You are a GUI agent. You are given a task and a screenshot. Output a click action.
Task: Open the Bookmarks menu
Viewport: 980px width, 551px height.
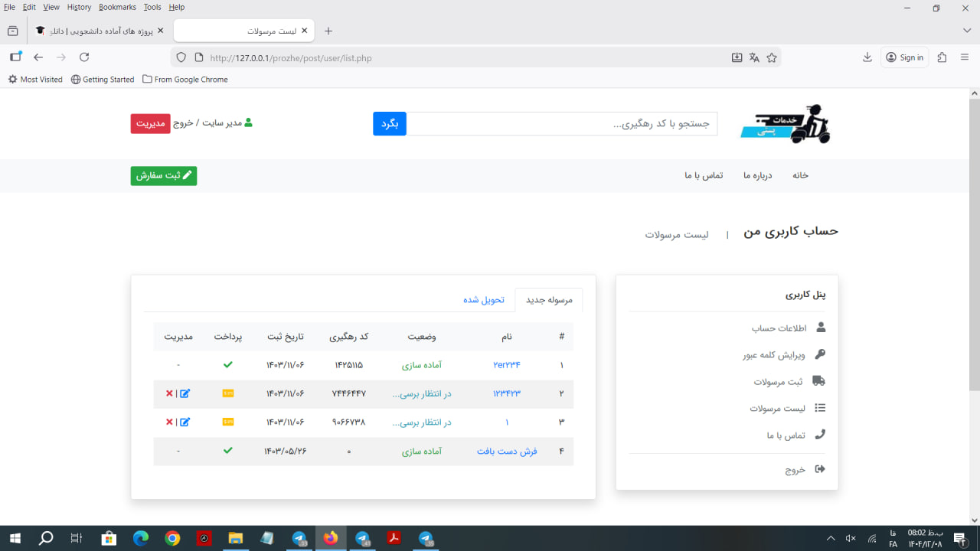(x=117, y=7)
